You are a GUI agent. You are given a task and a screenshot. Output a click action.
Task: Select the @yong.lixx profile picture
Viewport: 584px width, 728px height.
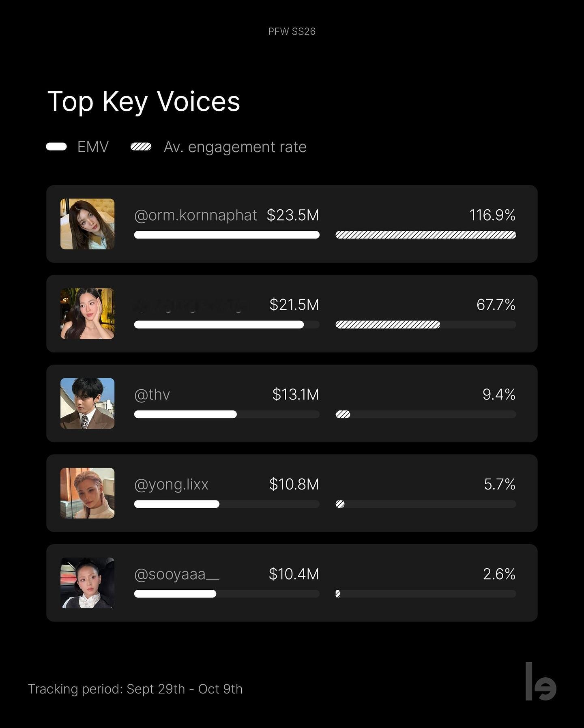[87, 493]
